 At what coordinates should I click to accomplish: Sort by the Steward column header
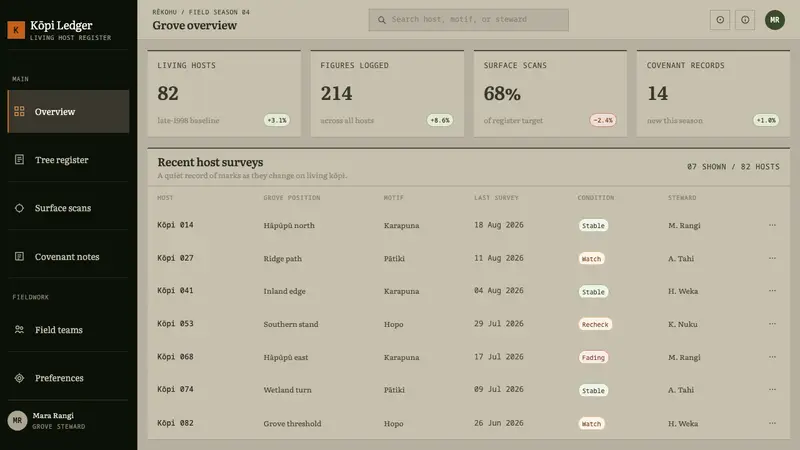tap(682, 197)
